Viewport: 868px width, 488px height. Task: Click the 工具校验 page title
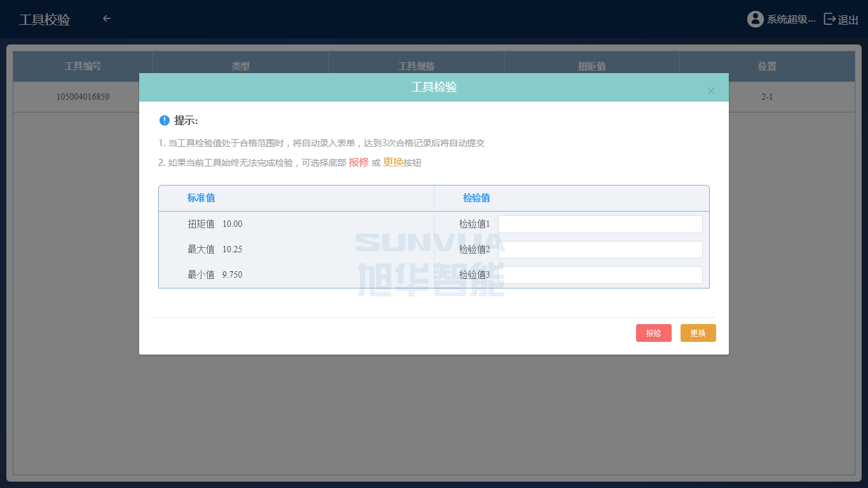coord(44,20)
